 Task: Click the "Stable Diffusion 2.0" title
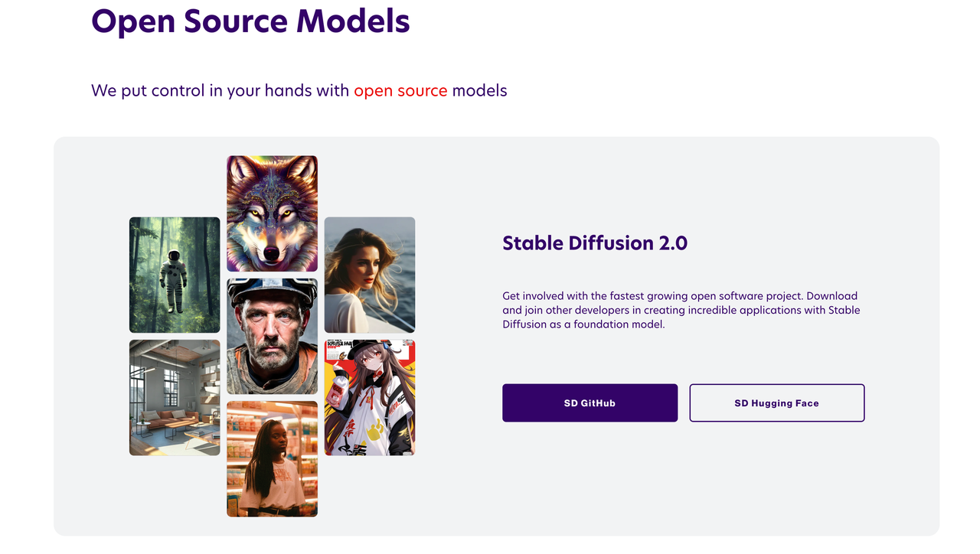[595, 243]
